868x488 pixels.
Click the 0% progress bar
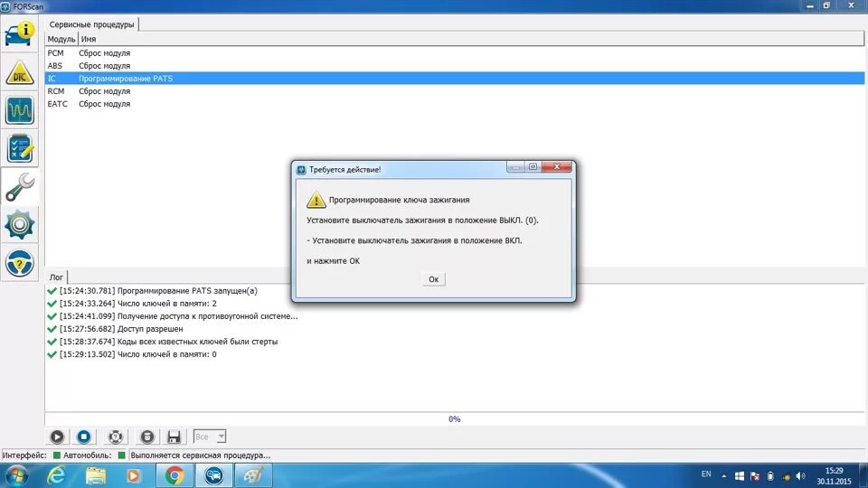455,419
